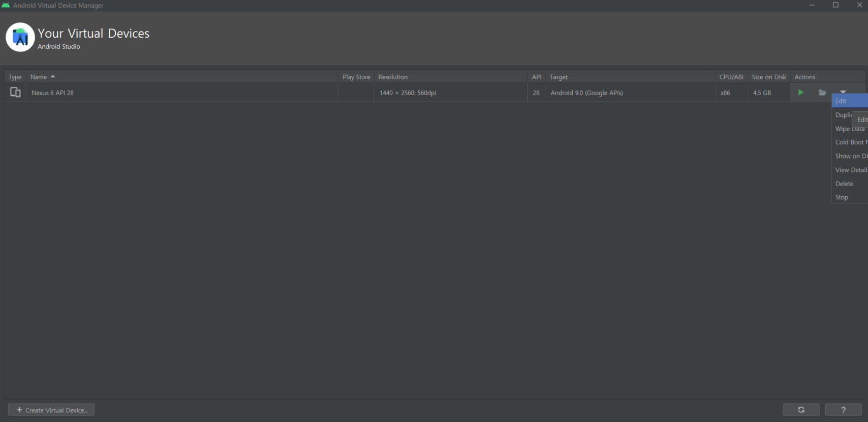
Task: Open the AVD folder icon in Actions
Action: click(x=822, y=93)
